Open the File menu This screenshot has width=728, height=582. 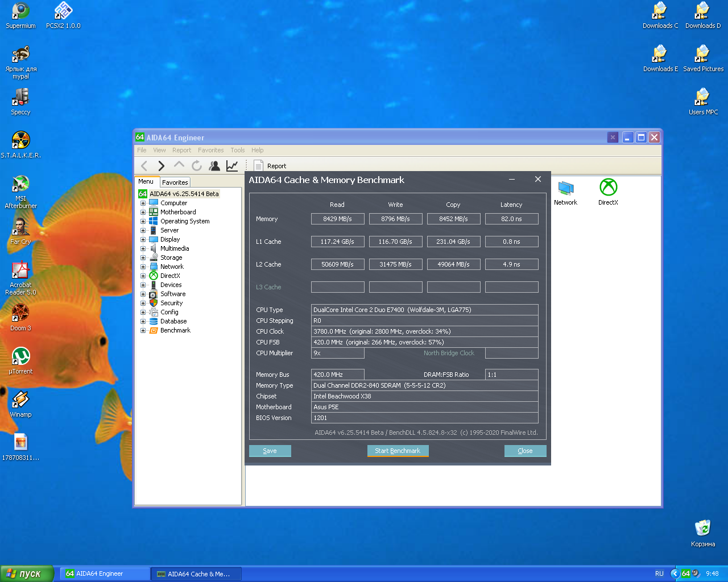pos(142,150)
